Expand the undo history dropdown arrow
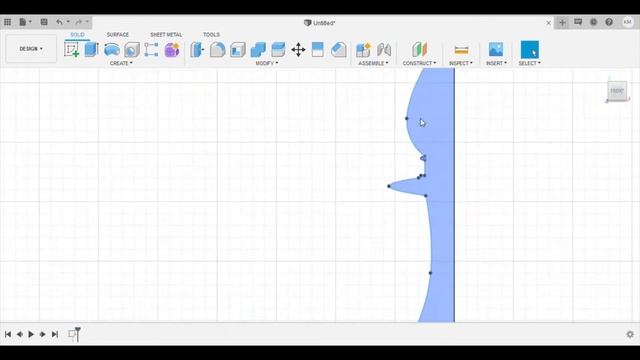Viewport: 640px width, 360px height. (68, 22)
